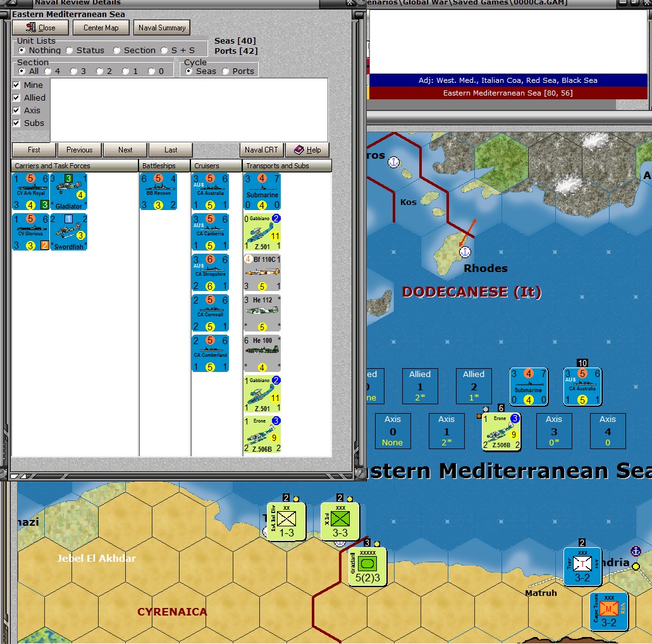Select the He 100 aircraft counter

262,353
